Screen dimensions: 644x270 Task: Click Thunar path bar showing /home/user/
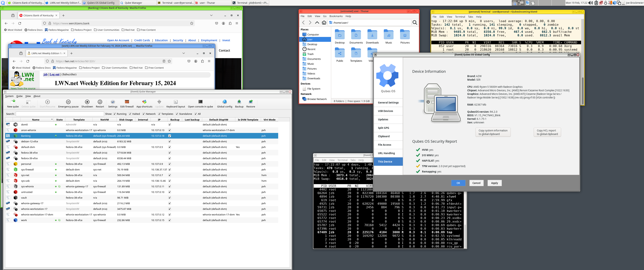click(x=370, y=22)
